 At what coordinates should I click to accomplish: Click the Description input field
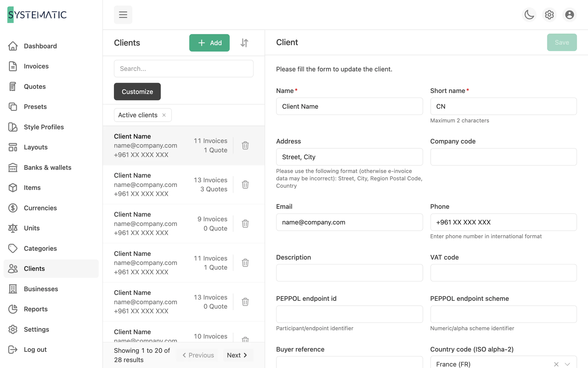pos(349,273)
